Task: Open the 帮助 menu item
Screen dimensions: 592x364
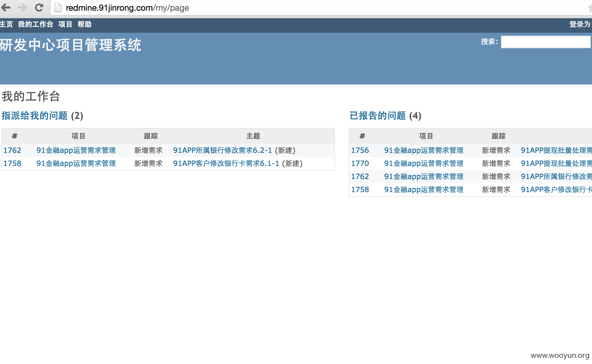Action: click(x=84, y=24)
